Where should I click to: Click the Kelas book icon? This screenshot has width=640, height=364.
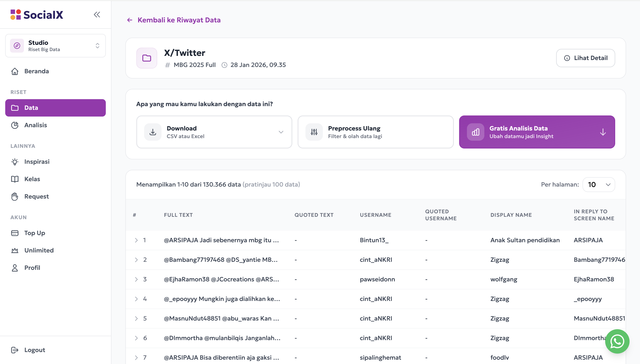tap(15, 179)
